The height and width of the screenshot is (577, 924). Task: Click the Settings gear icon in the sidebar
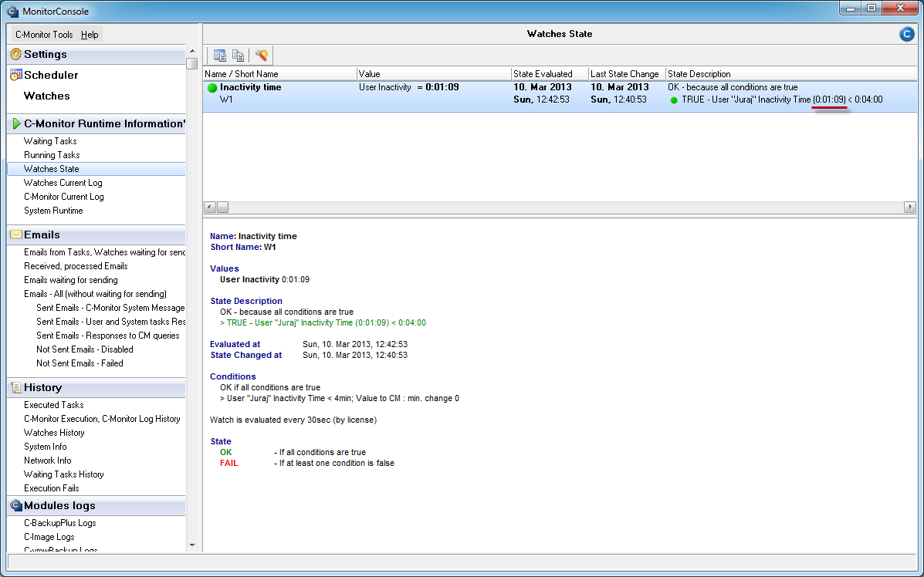coord(16,54)
